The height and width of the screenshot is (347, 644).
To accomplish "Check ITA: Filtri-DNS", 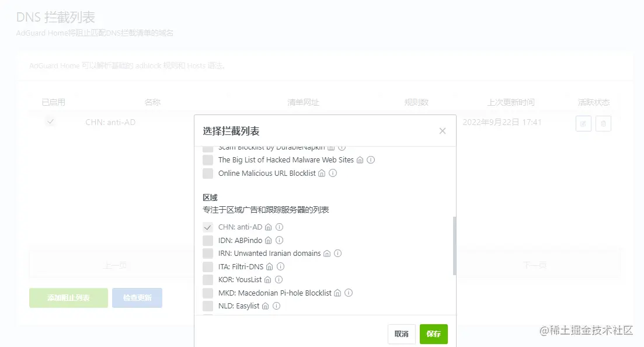I will tap(208, 266).
